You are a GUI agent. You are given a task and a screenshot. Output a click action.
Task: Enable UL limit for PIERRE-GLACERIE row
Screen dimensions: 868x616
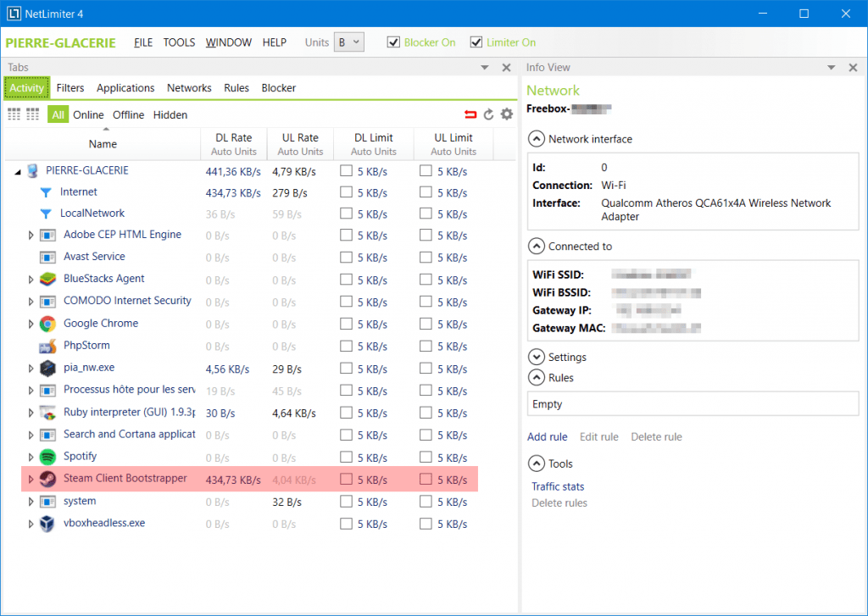pos(426,170)
